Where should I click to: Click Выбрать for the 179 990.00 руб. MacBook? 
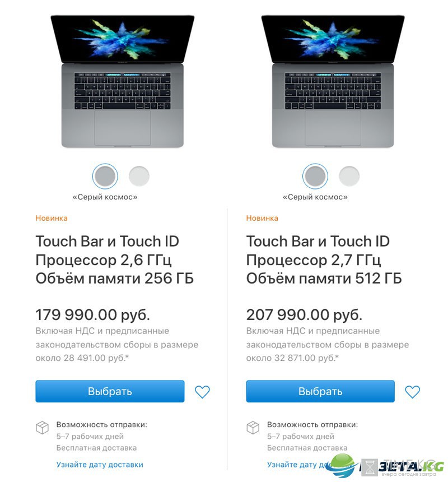click(110, 391)
